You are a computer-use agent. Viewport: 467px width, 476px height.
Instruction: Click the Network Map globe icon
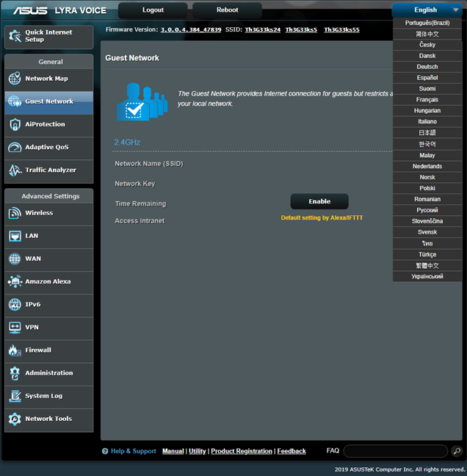tap(15, 79)
